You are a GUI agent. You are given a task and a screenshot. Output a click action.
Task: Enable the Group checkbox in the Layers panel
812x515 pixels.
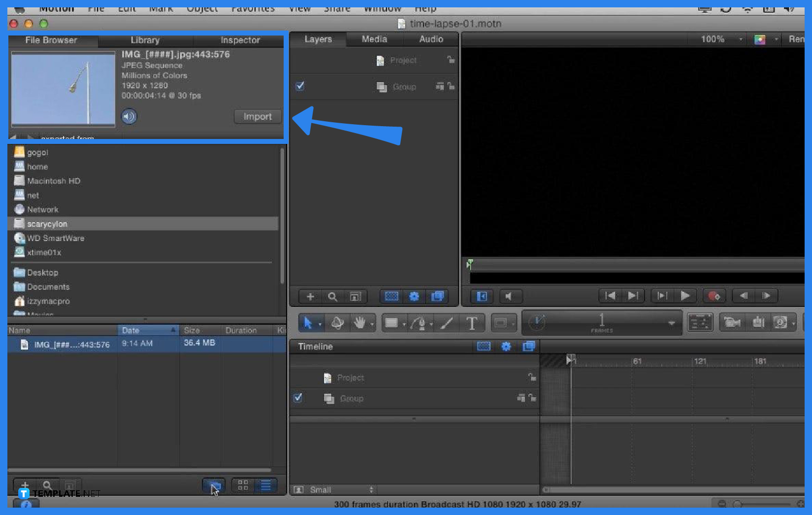pyautogui.click(x=300, y=86)
